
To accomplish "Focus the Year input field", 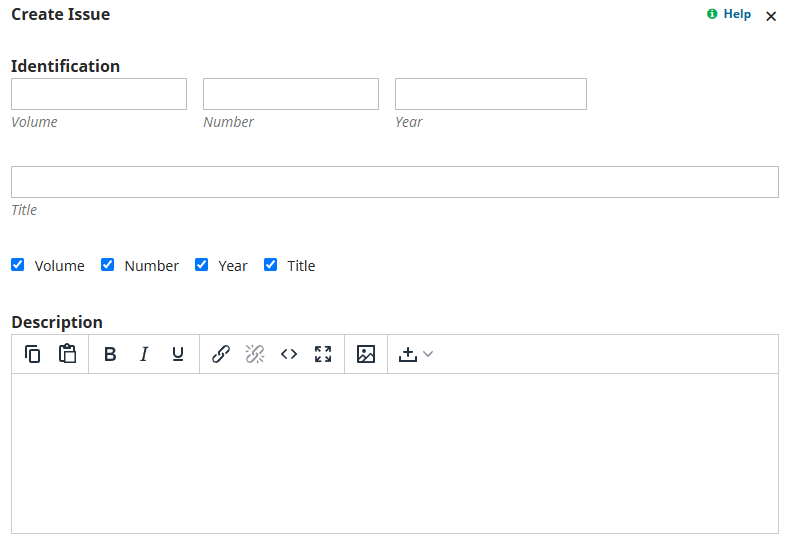I will tap(491, 94).
